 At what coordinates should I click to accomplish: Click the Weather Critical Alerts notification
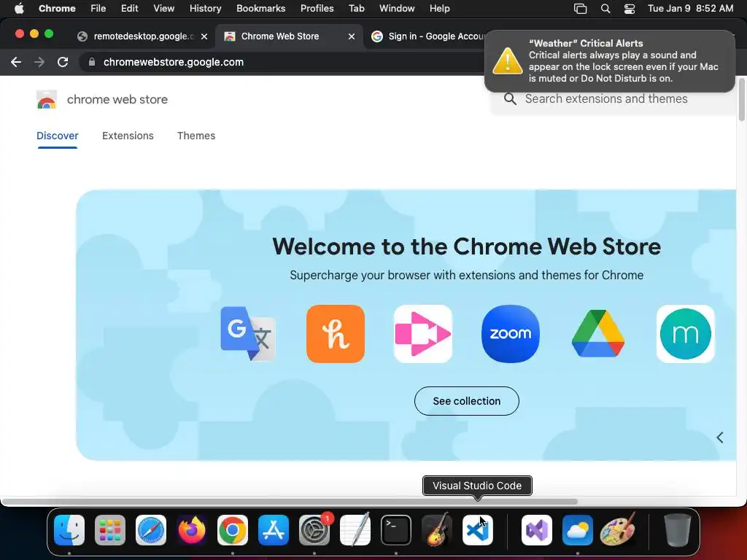point(610,61)
